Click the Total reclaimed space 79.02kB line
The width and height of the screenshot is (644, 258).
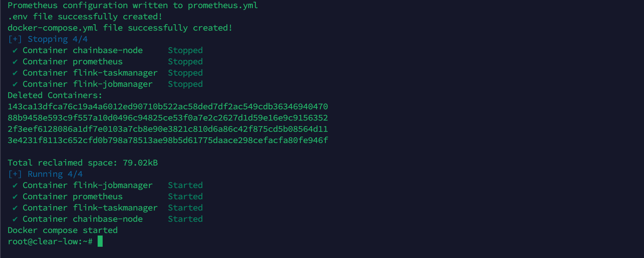[x=83, y=163]
